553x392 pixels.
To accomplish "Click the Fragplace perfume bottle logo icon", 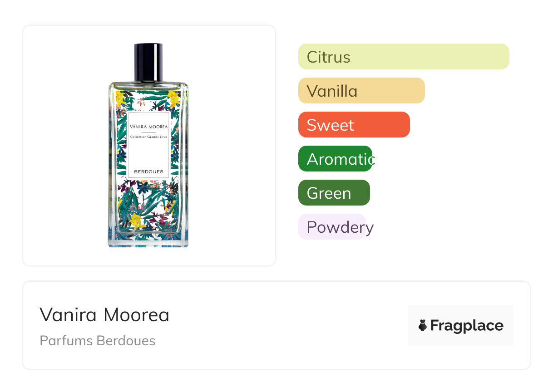I will (423, 325).
